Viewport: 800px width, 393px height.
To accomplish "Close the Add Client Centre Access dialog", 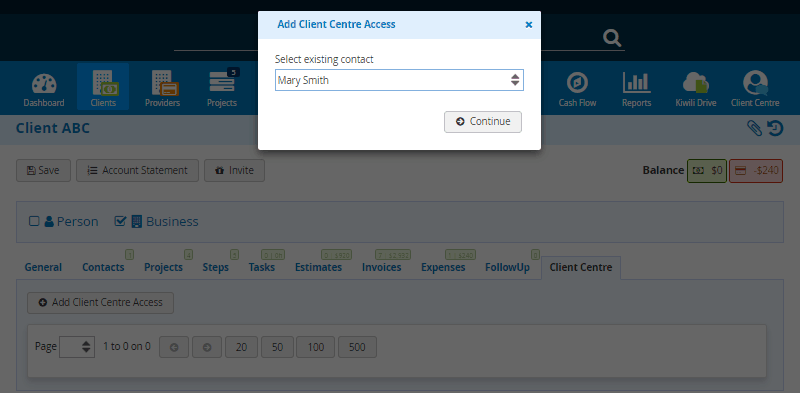I will 529,24.
